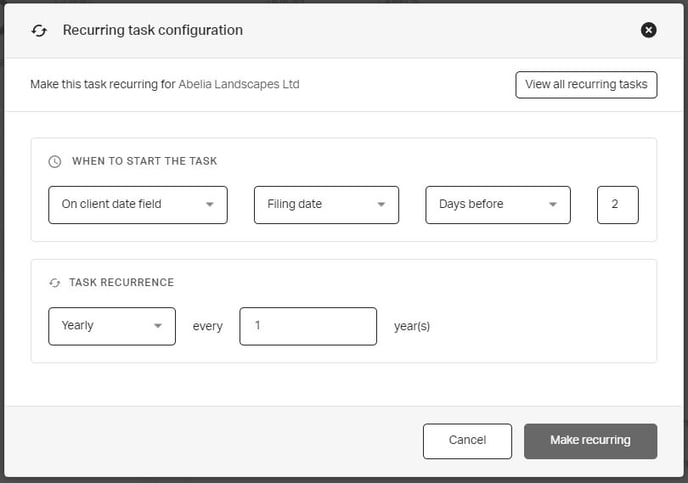The height and width of the screenshot is (483, 688).
Task: Click the days offset field showing 2
Action: coord(617,205)
